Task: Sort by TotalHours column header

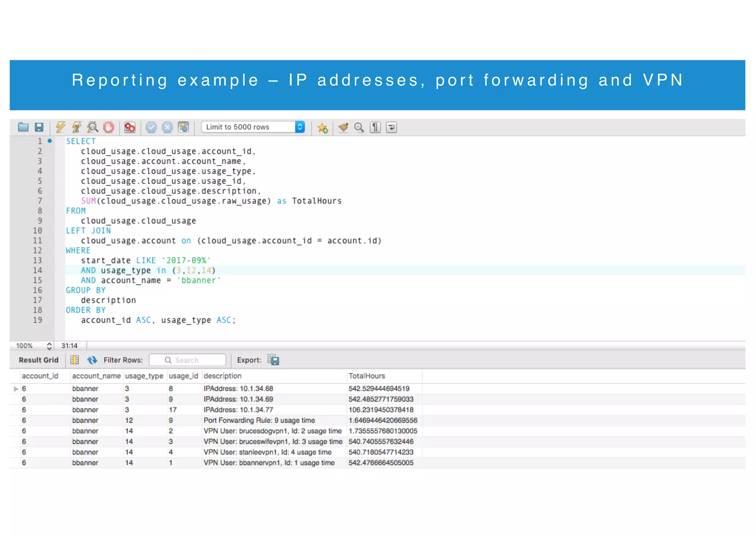Action: [367, 376]
